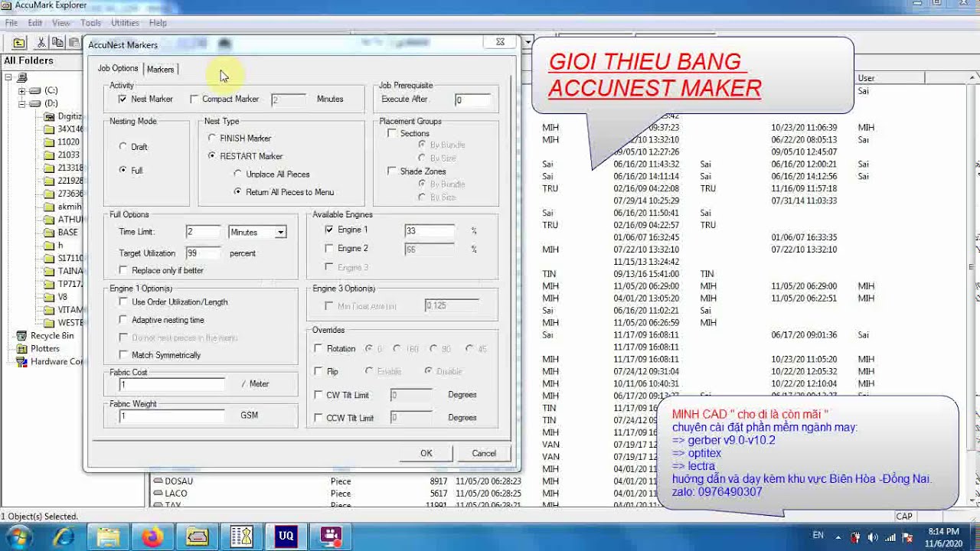Show hidden tray icons arrow
Viewport: 980px width, 551px height.
point(838,537)
